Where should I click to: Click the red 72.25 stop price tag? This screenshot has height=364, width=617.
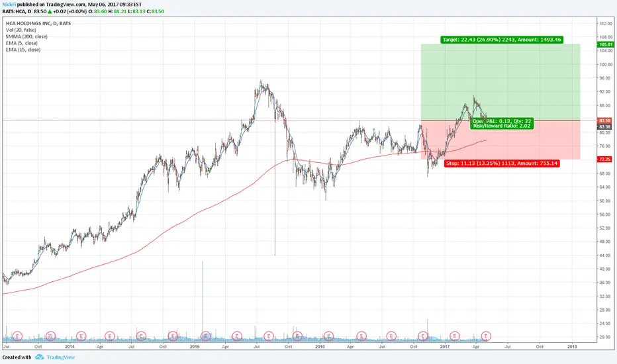[x=604, y=159]
